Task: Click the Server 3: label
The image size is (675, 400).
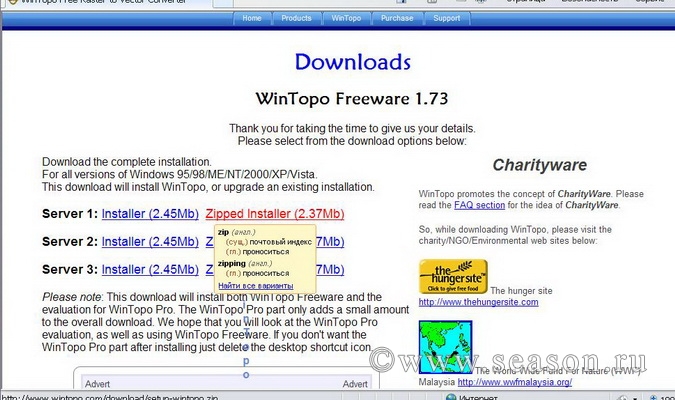Action: [x=70, y=270]
